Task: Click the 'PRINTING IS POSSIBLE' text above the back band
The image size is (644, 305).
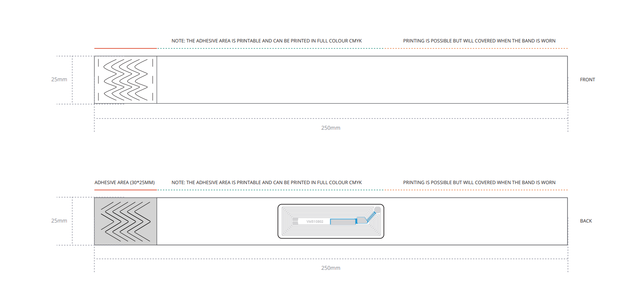Action: [479, 183]
